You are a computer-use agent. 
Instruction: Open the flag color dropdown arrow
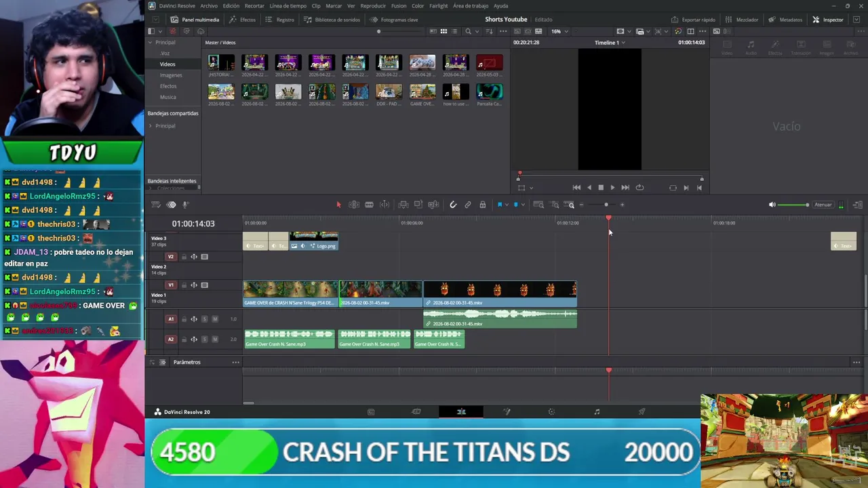pyautogui.click(x=506, y=205)
